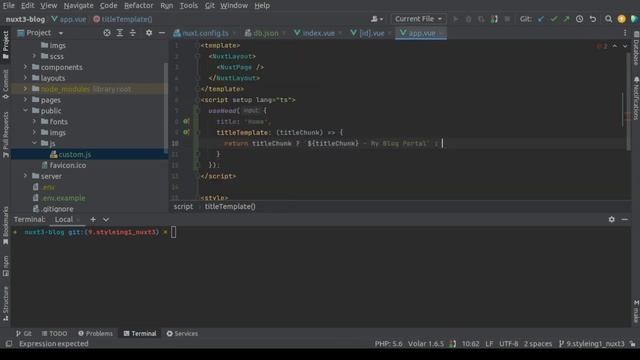Screen dimensions: 640x360
Task: Expand the scss folder
Action: coord(34,56)
